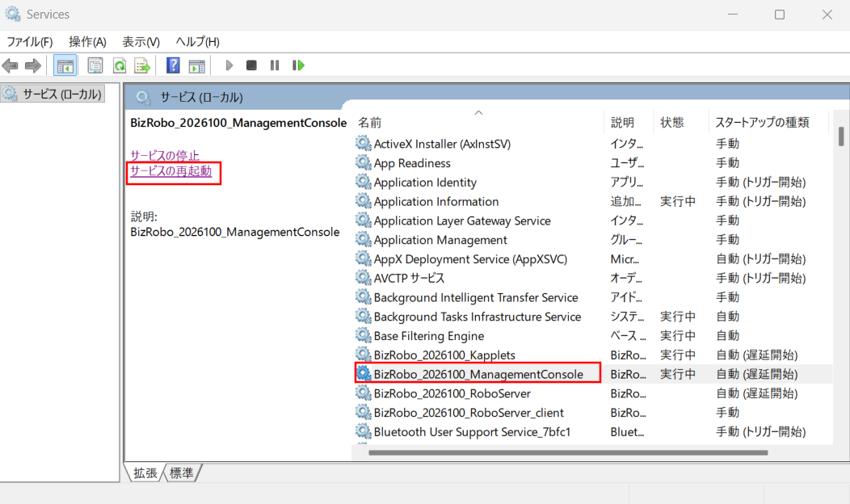Open the ヘルプ(H) menu
This screenshot has height=504, width=850.
[x=197, y=42]
